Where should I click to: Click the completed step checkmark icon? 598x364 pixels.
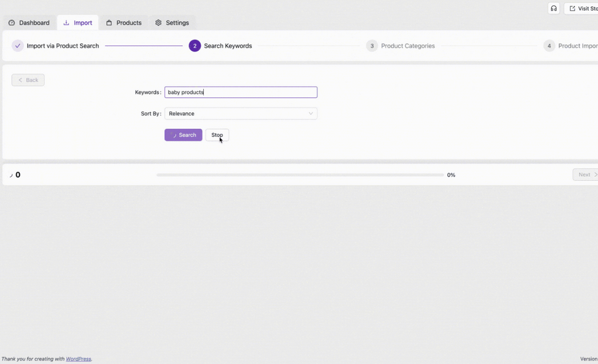tap(18, 45)
